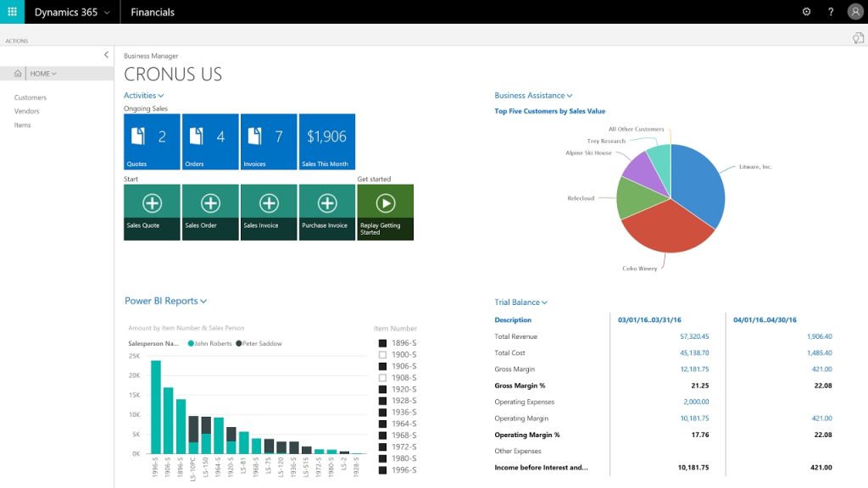Open Total Revenue value 57,320.45
This screenshot has width=868, height=488.
tap(694, 336)
